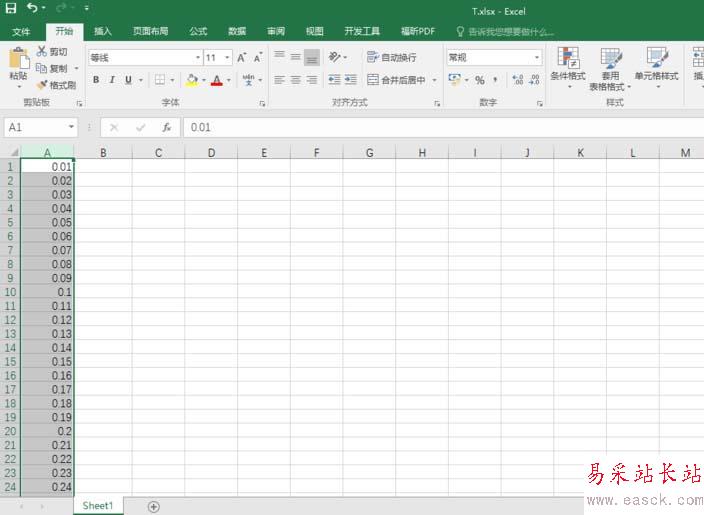Decrease font size

[258, 57]
